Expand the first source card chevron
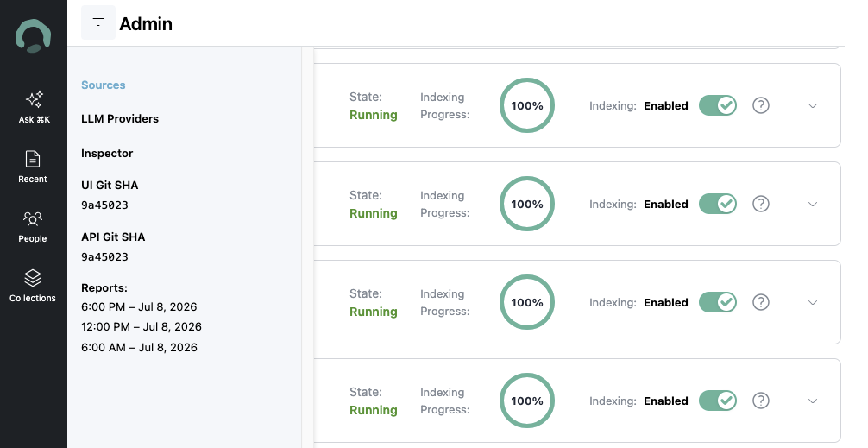Screen dimensions: 868x448 pos(813,106)
